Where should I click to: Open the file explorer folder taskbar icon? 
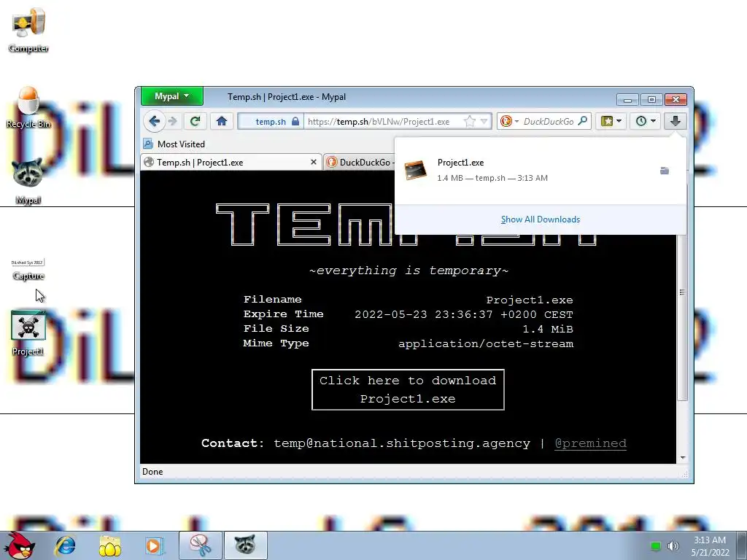110,545
